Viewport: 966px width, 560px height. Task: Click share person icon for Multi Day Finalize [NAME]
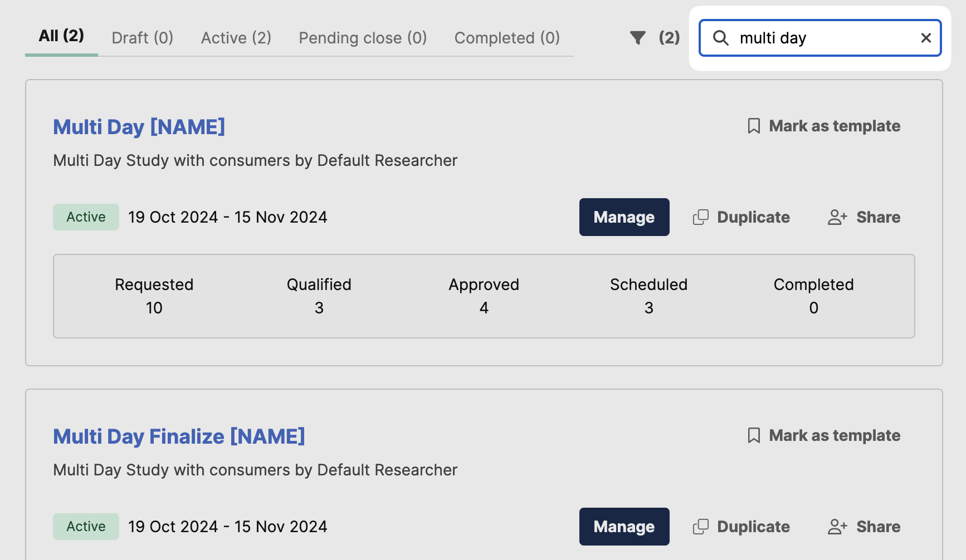[837, 527]
